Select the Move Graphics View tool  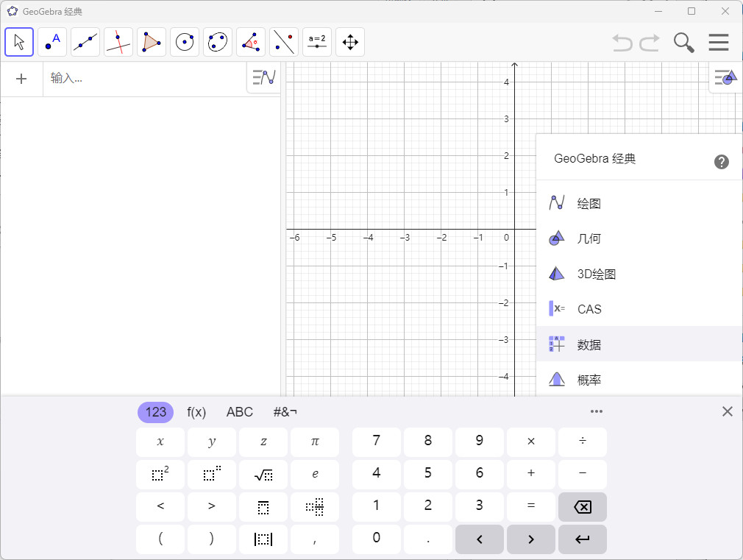(350, 42)
